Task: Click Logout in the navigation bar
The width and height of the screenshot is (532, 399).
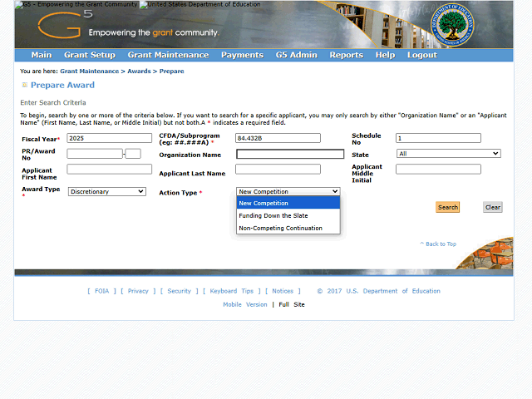Action: pos(422,55)
